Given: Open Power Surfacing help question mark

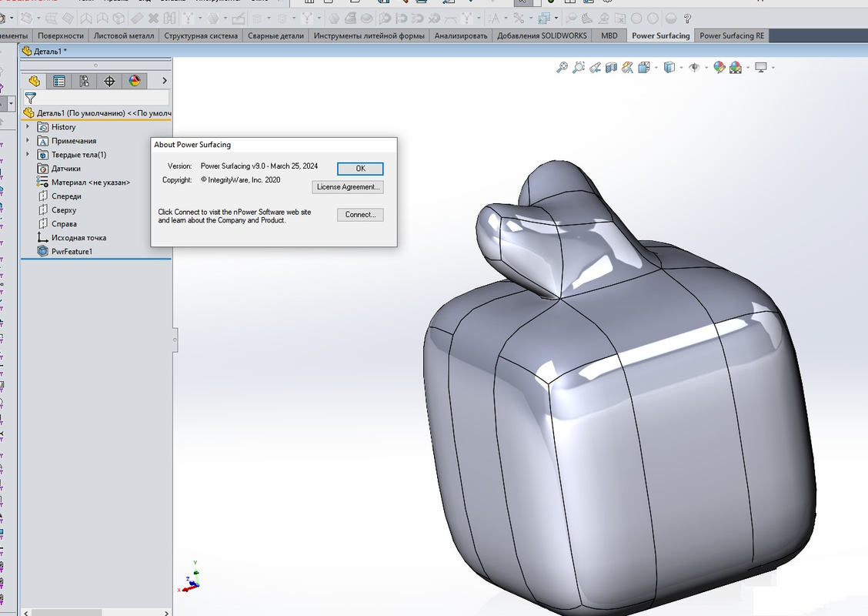Looking at the screenshot, I should 687,18.
